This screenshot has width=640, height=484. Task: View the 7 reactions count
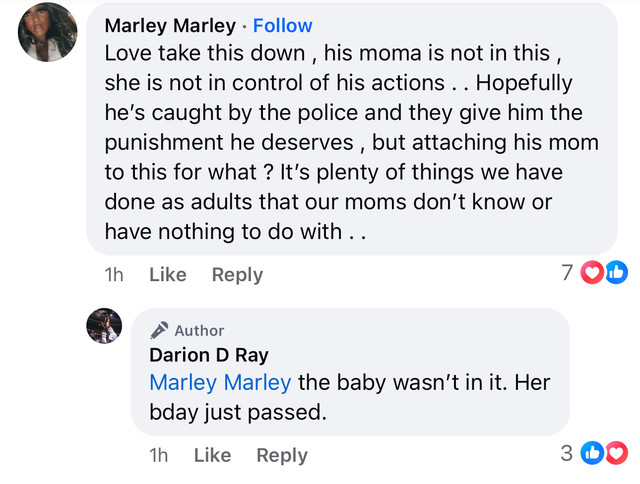click(567, 273)
